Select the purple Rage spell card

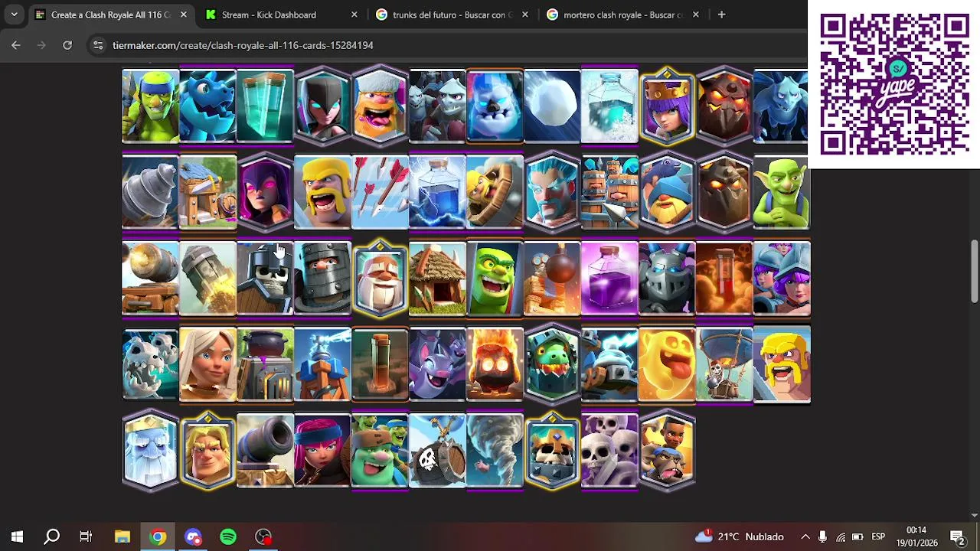(609, 279)
